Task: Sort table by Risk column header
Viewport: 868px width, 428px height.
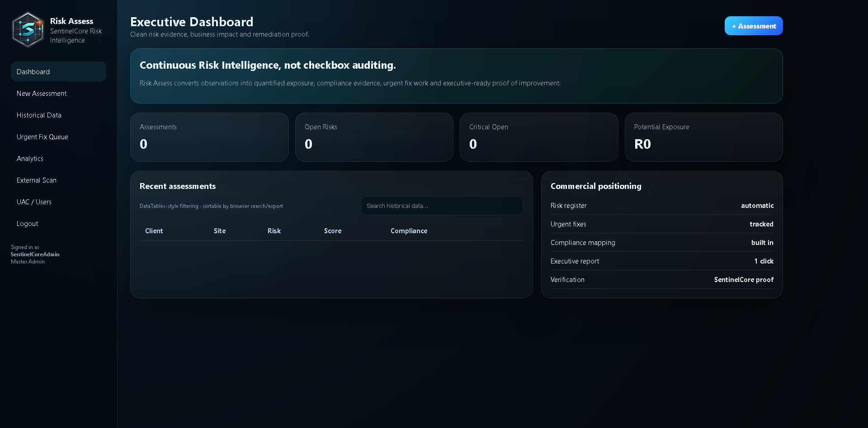Action: pyautogui.click(x=274, y=231)
